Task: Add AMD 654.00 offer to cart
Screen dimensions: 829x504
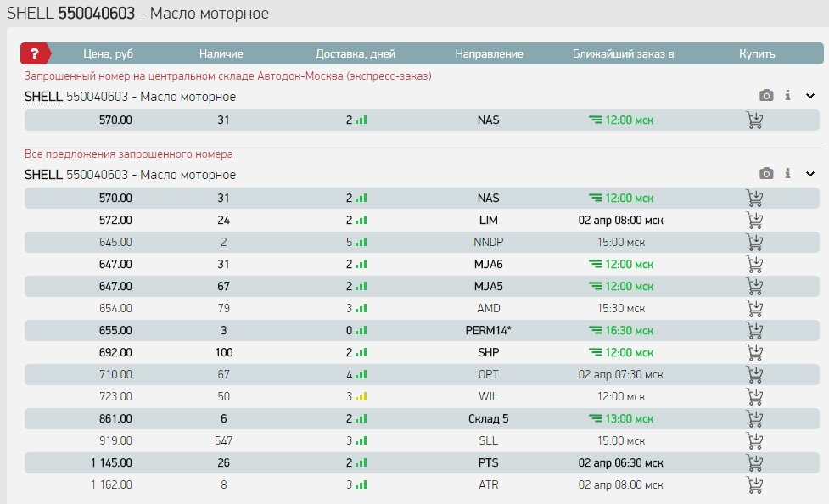Action: tap(754, 308)
